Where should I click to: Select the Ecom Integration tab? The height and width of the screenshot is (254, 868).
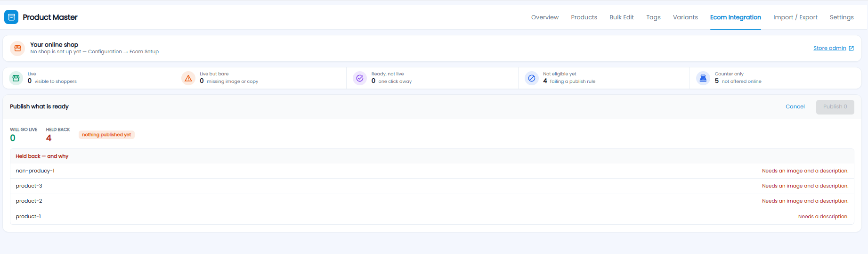pos(736,17)
